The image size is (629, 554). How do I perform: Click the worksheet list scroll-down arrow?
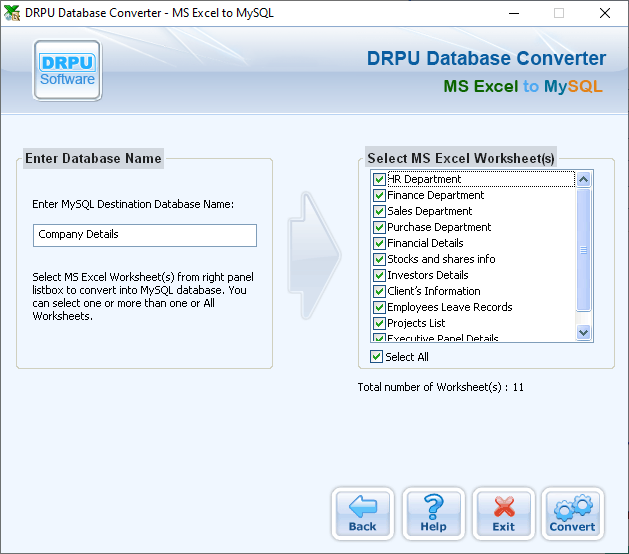[584, 333]
